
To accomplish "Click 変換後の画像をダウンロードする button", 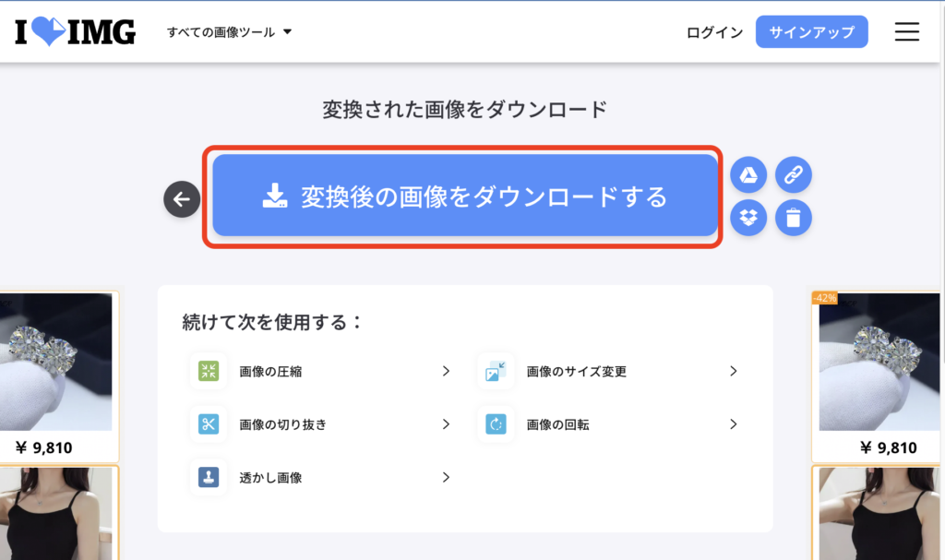I will 465,197.
